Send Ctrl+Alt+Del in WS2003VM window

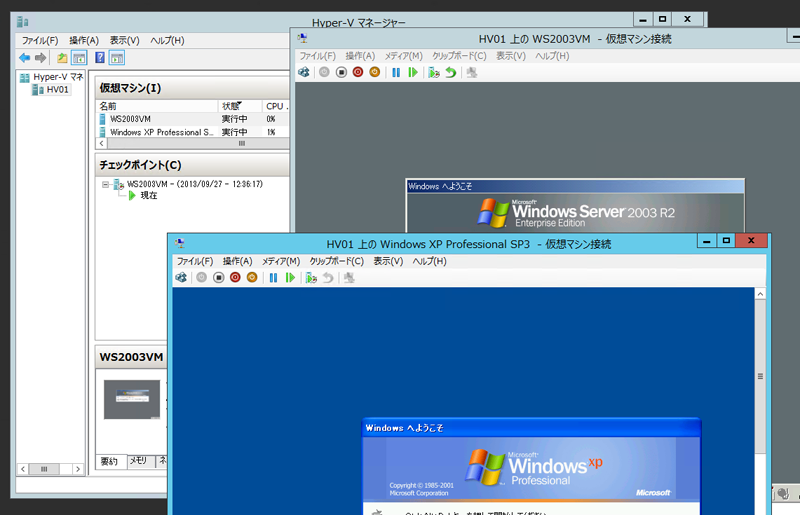coord(304,72)
